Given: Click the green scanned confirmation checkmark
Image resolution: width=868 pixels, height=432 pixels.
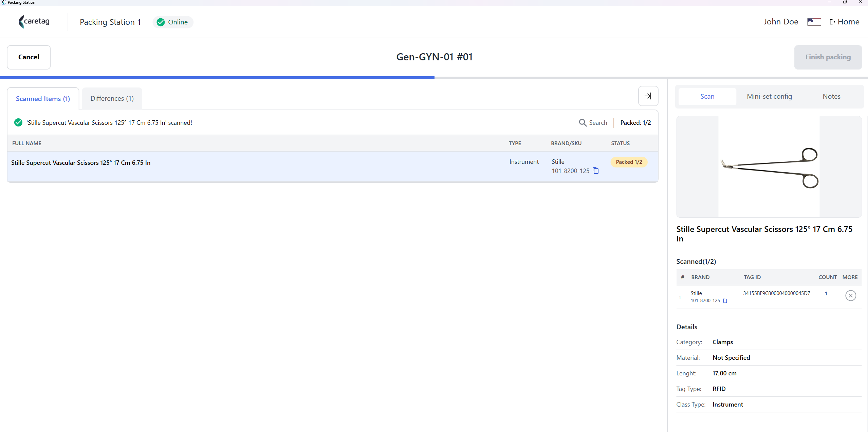Looking at the screenshot, I should pyautogui.click(x=18, y=122).
